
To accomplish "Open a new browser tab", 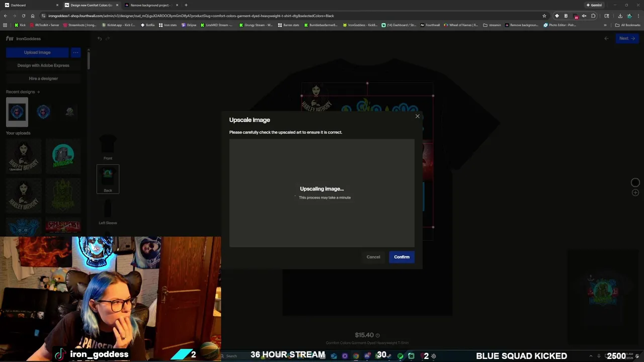I will (186, 5).
